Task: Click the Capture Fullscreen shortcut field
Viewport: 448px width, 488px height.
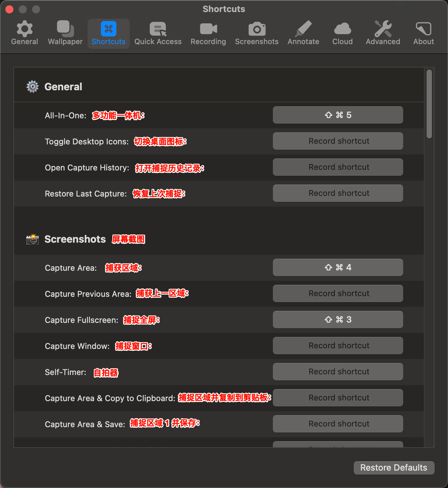Action: (x=338, y=319)
